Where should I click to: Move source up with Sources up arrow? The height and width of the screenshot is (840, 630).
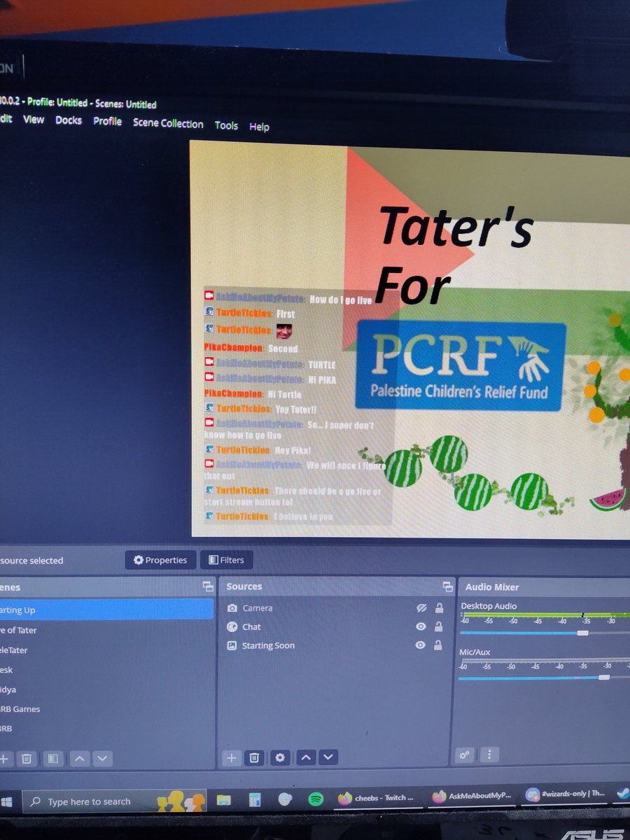point(306,757)
